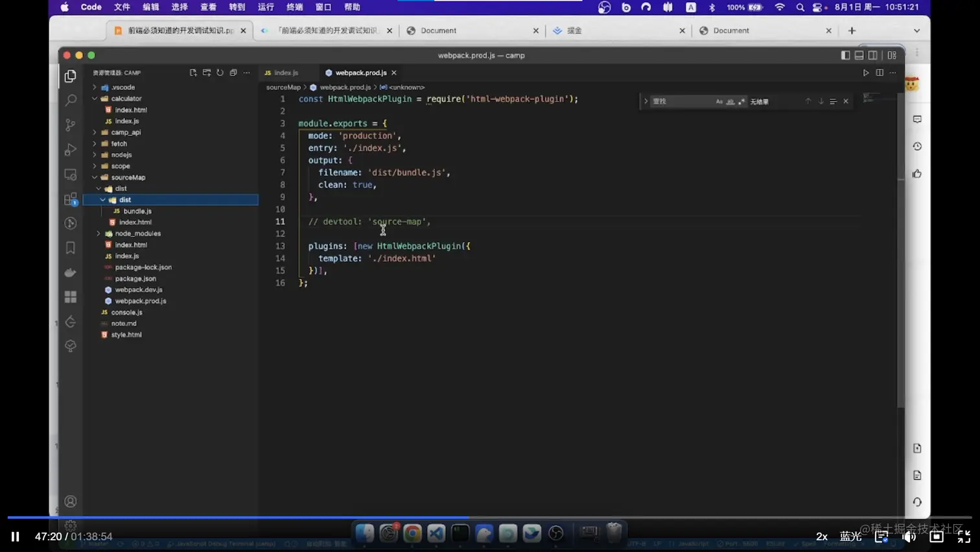980x552 pixels.
Task: Set video playback speed via 2x button
Action: pyautogui.click(x=821, y=536)
